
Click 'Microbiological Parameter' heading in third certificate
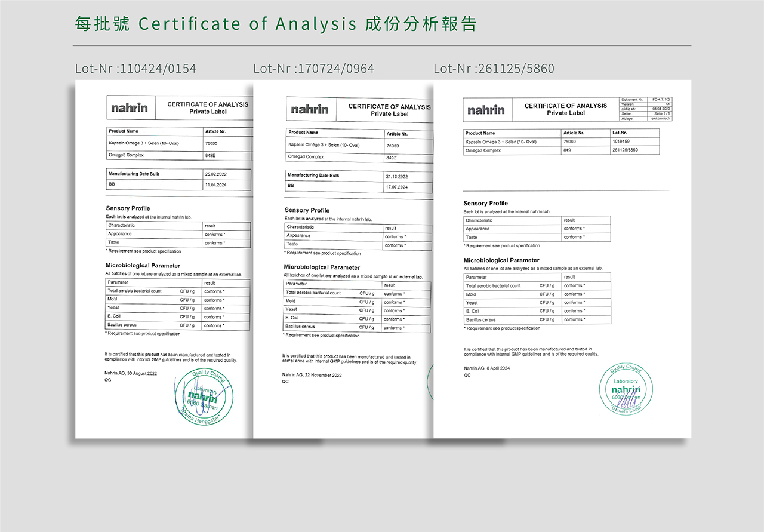pos(501,260)
